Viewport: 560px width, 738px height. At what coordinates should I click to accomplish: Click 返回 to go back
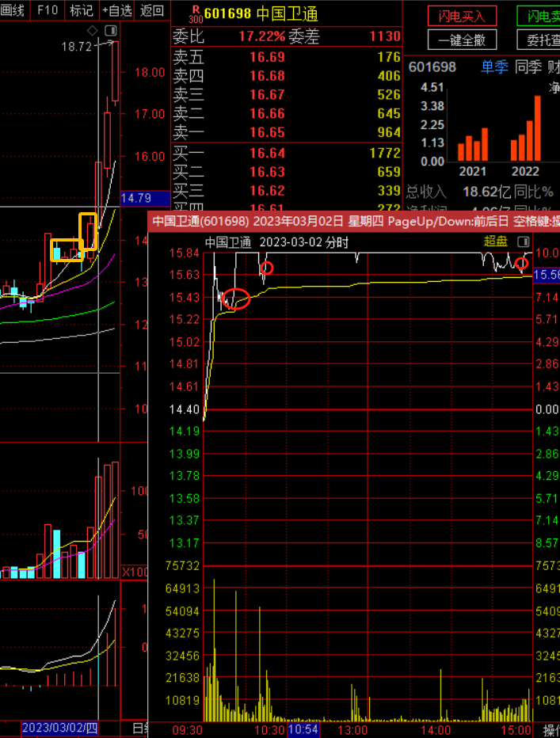click(152, 10)
